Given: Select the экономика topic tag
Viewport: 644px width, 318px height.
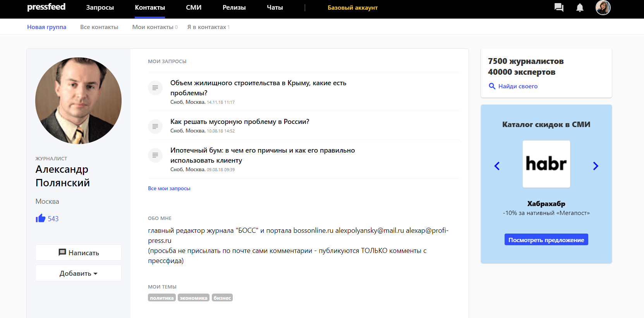Looking at the screenshot, I should point(194,298).
